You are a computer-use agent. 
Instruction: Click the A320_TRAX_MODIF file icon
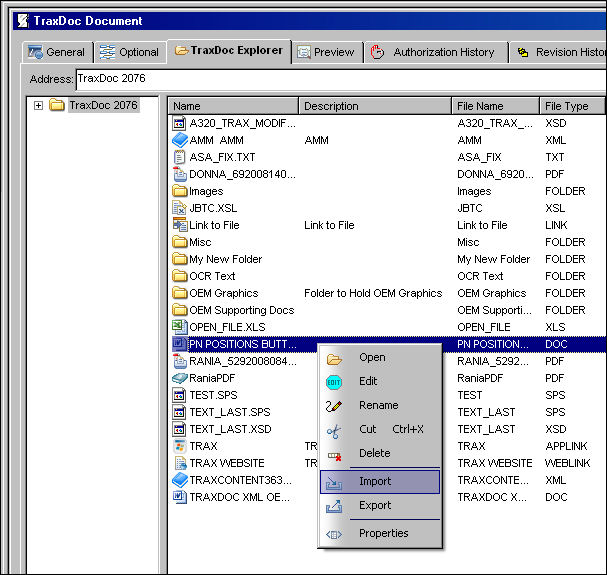[x=179, y=123]
